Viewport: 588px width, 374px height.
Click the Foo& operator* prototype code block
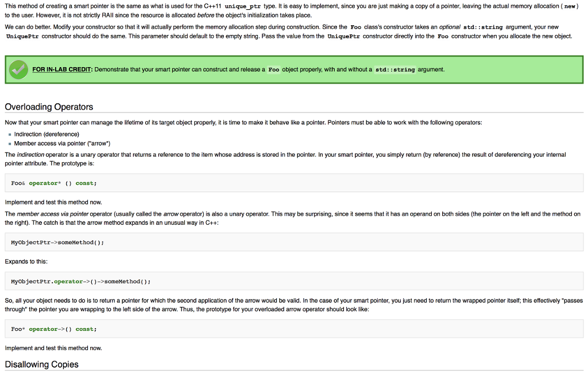pos(54,183)
